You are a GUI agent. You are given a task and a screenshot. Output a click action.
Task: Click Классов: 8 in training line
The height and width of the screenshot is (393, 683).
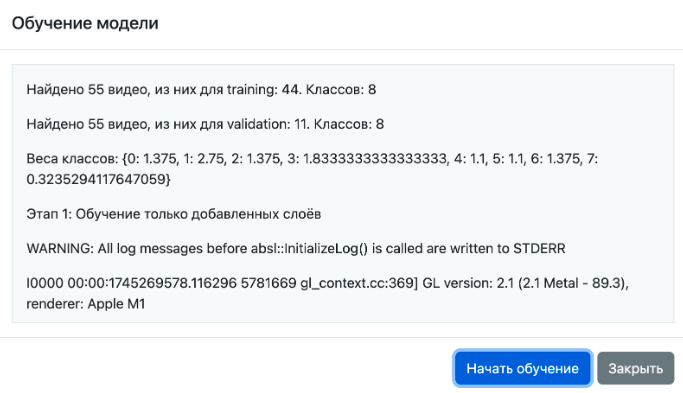[x=341, y=89]
